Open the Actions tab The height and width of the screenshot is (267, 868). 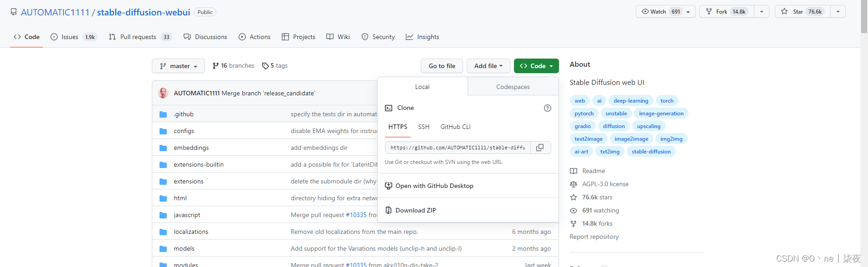point(254,37)
